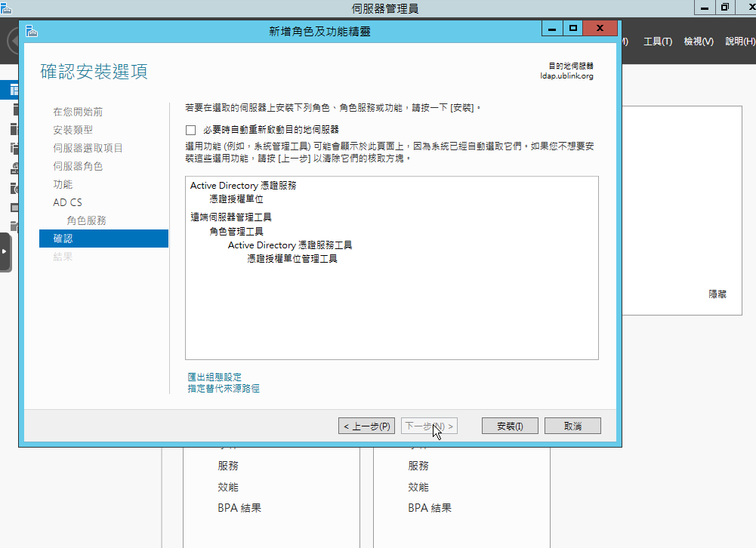
Task: Open the 伺服器選取項目 step
Action: [88, 148]
